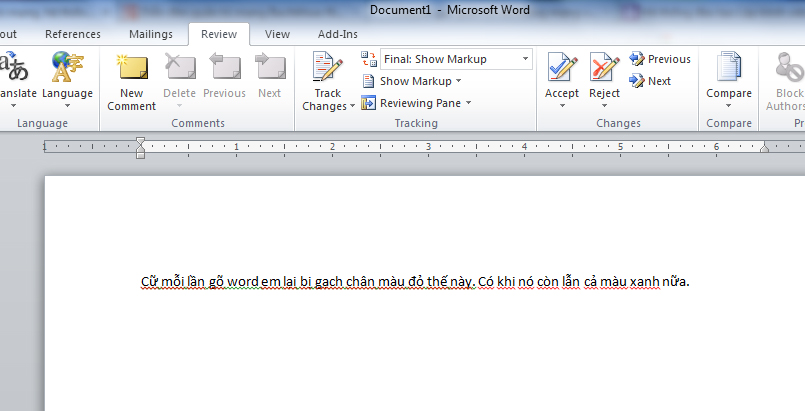Image resolution: width=805 pixels, height=411 pixels.
Task: Toggle Track Changes on
Action: coord(327,70)
